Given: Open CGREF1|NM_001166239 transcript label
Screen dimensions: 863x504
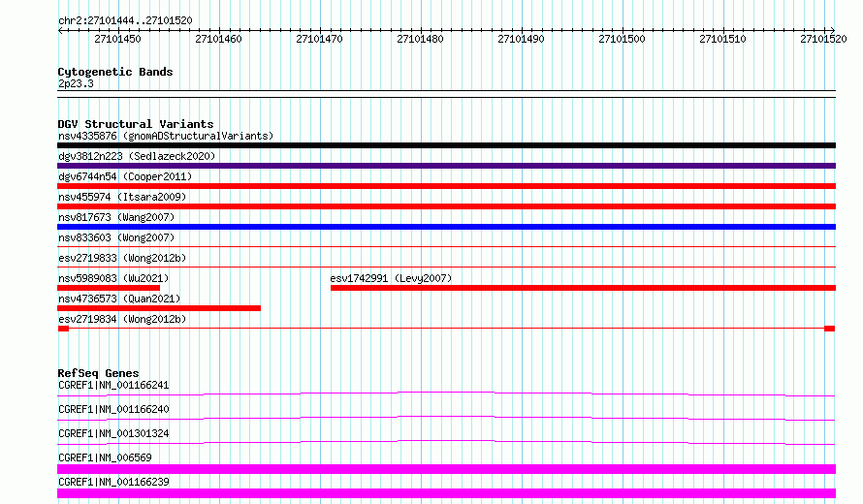Looking at the screenshot, I should 113,482.
